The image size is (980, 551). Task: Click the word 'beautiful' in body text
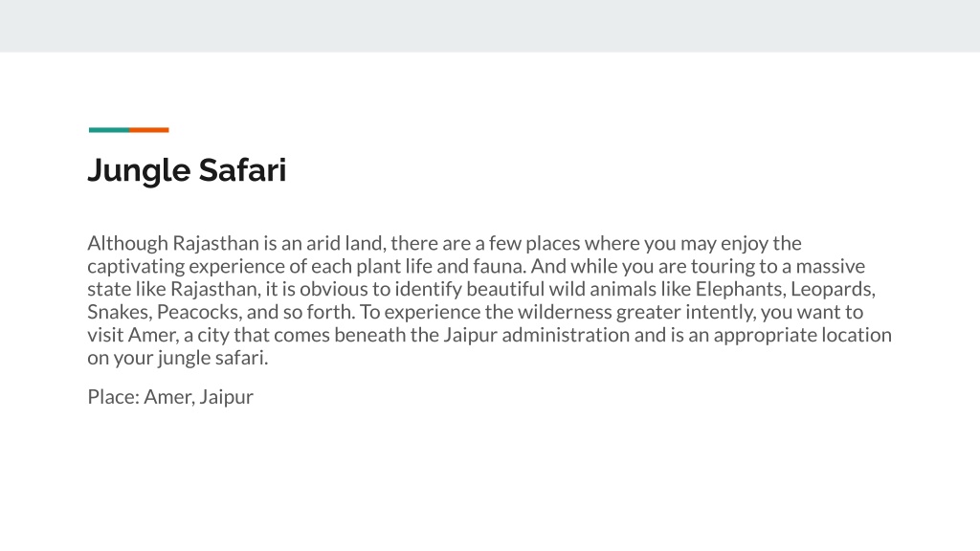pos(505,289)
